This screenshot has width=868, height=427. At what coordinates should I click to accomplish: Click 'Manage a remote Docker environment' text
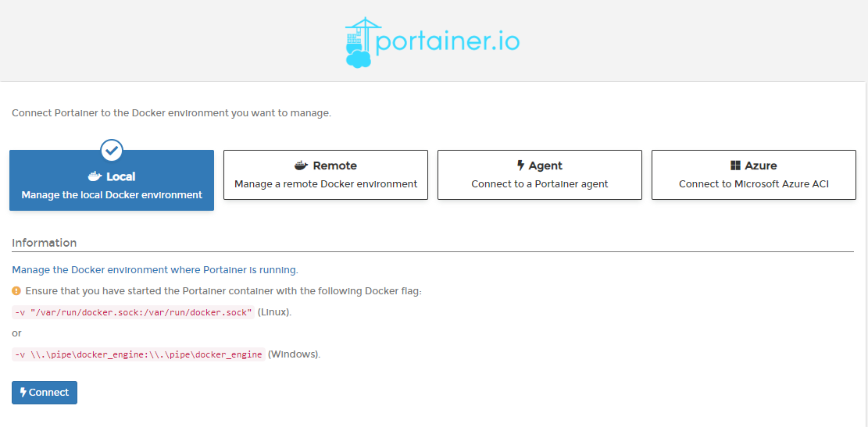pos(326,184)
